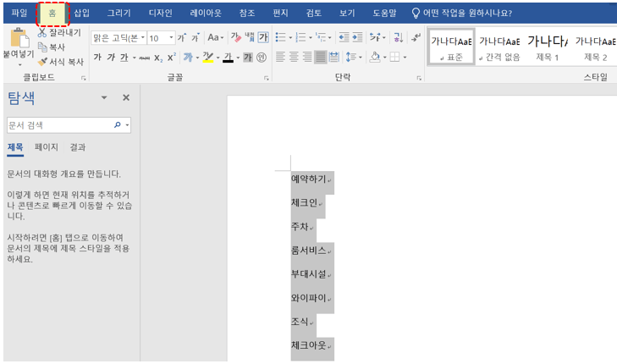Viewport: 617px width, 364px height.
Task: Apply numbered list icon
Action: [300, 37]
